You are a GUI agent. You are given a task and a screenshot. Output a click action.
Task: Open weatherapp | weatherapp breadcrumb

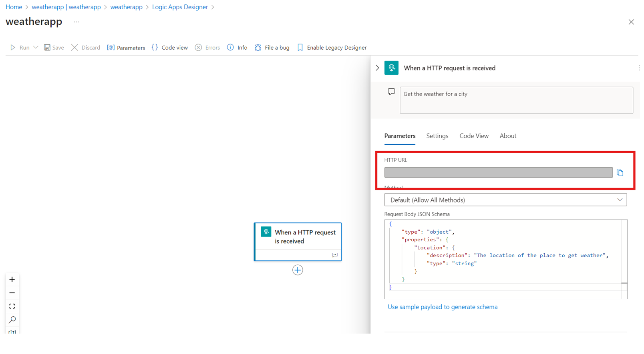[x=66, y=7]
